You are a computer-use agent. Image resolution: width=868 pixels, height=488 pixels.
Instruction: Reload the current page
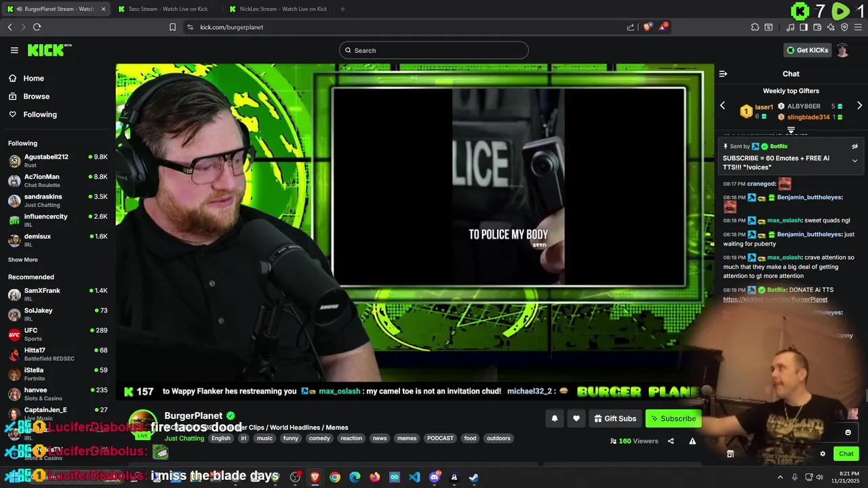37,27
